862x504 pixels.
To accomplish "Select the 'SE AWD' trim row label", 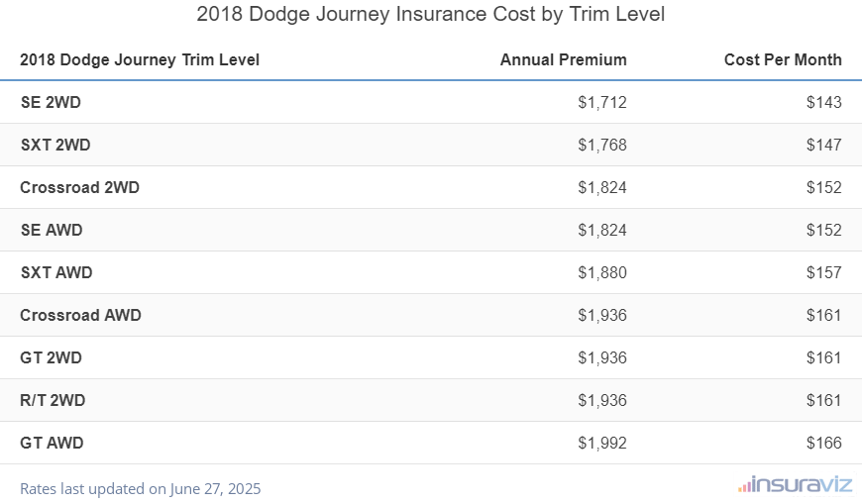I will pyautogui.click(x=52, y=230).
